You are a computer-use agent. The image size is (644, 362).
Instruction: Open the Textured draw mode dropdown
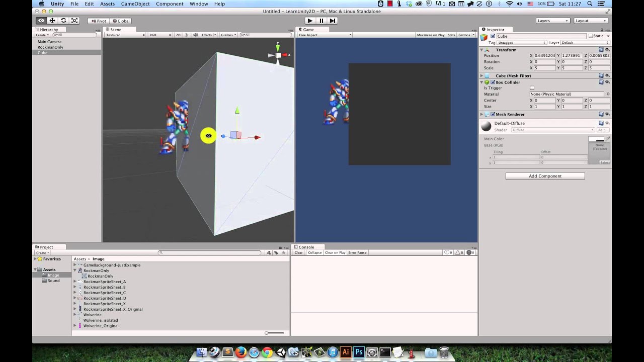tap(125, 35)
